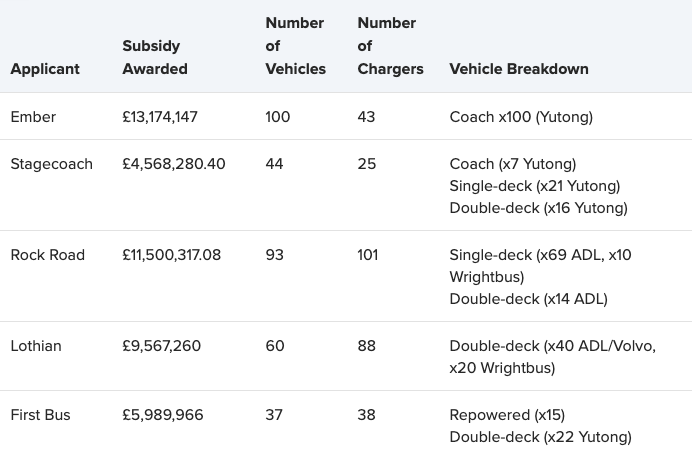Select Stagecoach's subsidy £4,568,280.40

click(174, 164)
